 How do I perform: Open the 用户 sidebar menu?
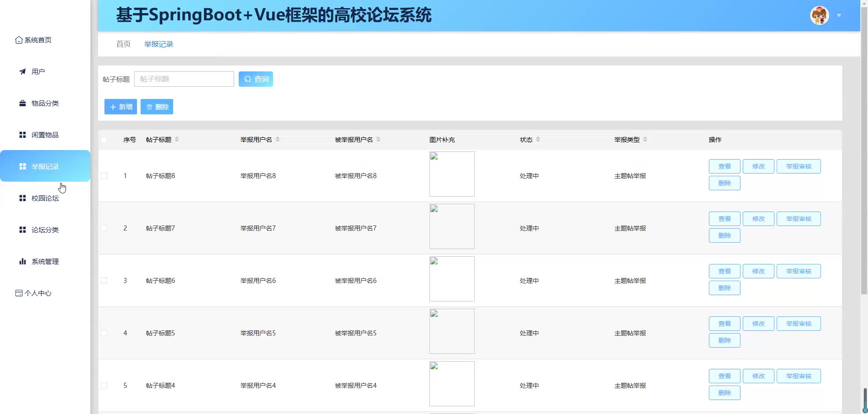(45, 72)
